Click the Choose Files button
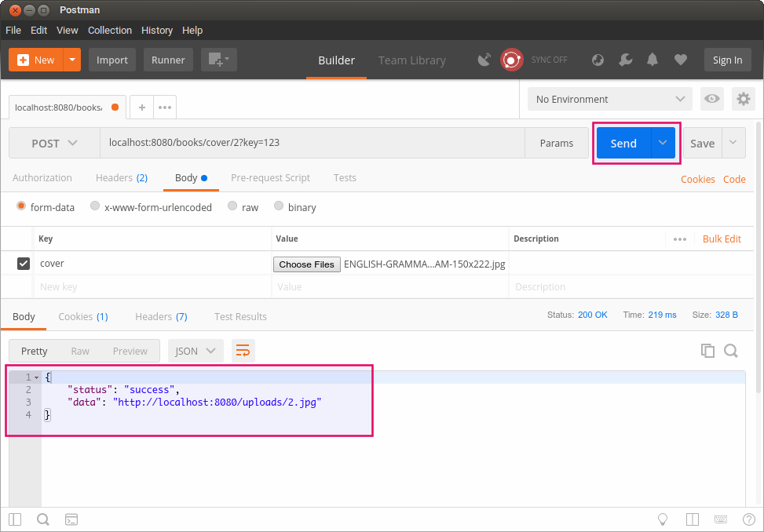 [x=306, y=264]
